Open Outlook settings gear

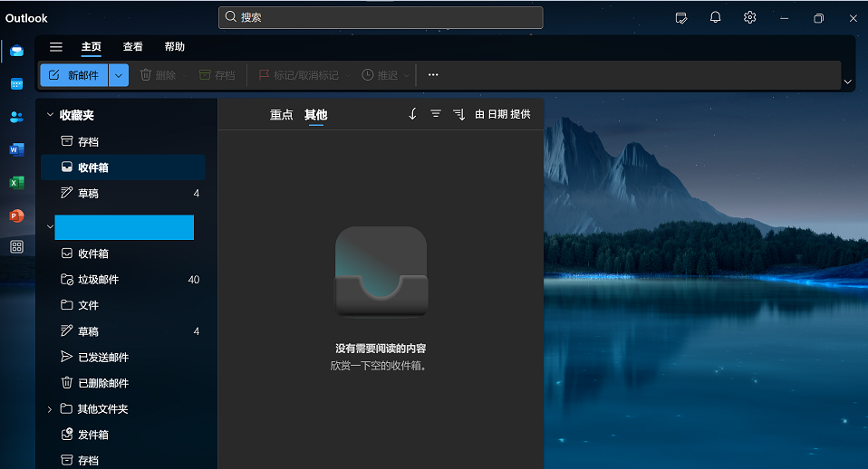(749, 18)
